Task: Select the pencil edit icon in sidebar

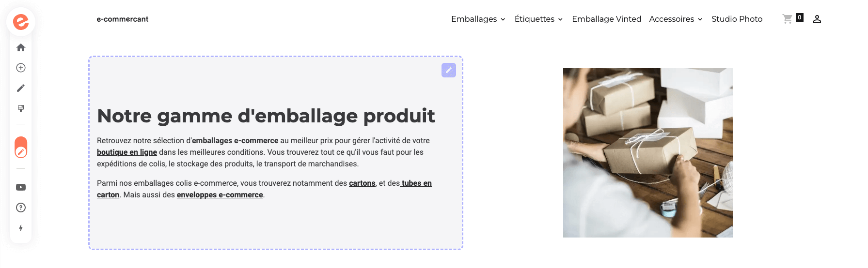Action: click(x=21, y=88)
